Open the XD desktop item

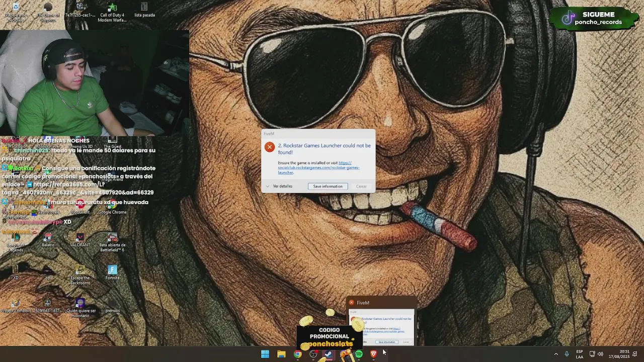(16, 273)
